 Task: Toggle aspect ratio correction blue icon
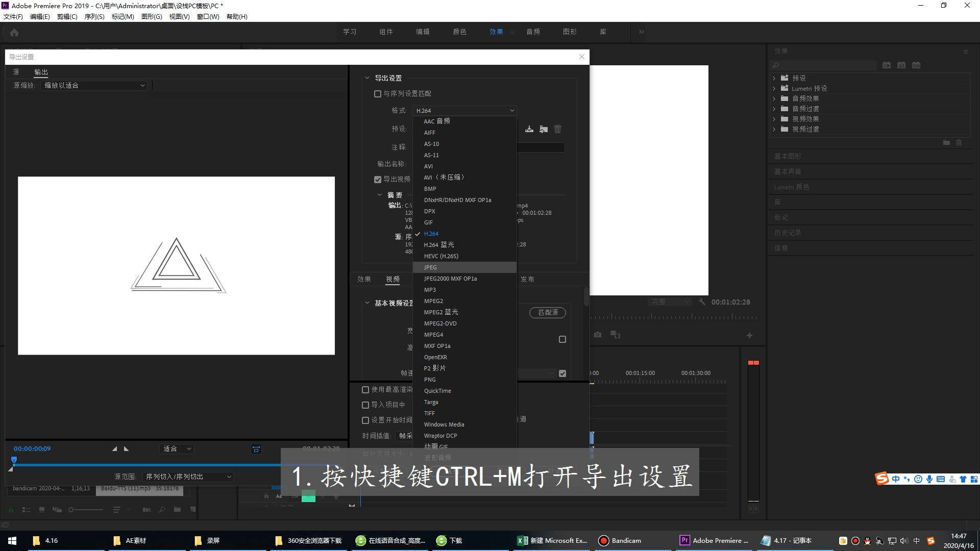click(256, 449)
